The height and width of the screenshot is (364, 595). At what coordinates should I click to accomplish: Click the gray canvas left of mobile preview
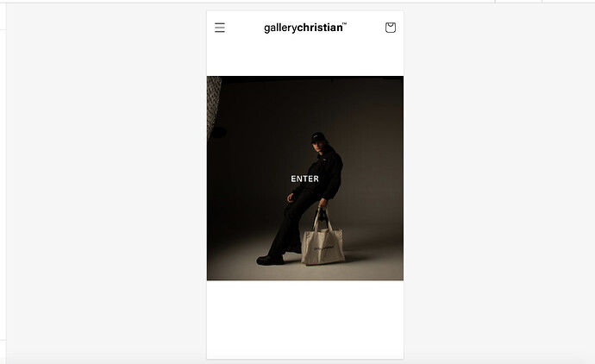106,182
